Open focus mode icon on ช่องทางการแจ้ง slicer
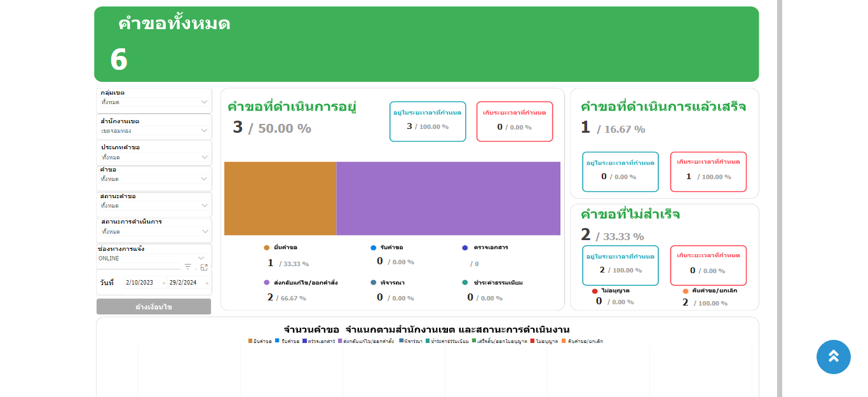Image resolution: width=868 pixels, height=397 pixels. click(x=204, y=267)
